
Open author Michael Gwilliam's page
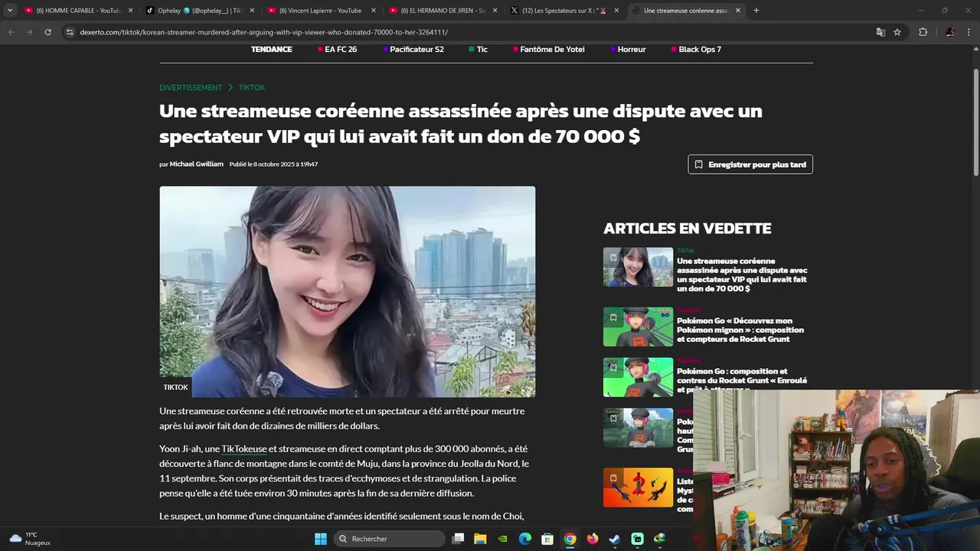click(x=197, y=164)
